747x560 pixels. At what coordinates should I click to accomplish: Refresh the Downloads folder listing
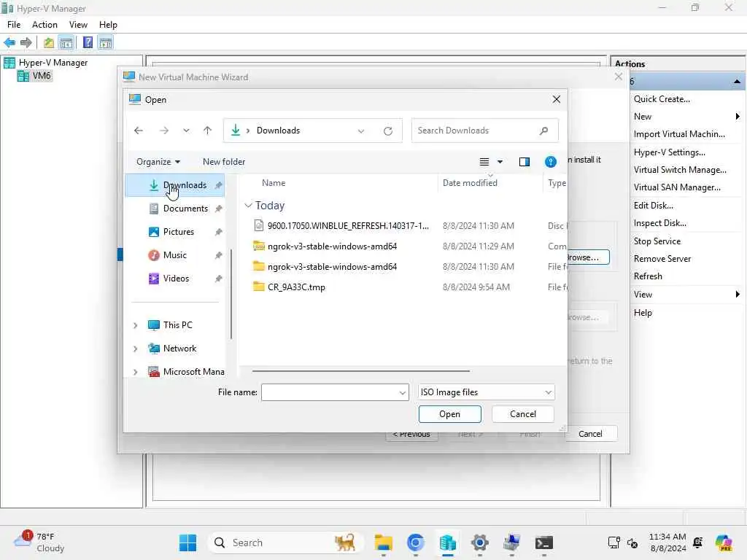pos(388,131)
